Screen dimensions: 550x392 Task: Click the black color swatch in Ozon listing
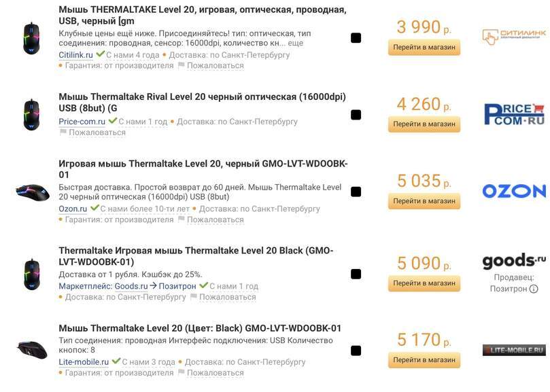coord(356,192)
